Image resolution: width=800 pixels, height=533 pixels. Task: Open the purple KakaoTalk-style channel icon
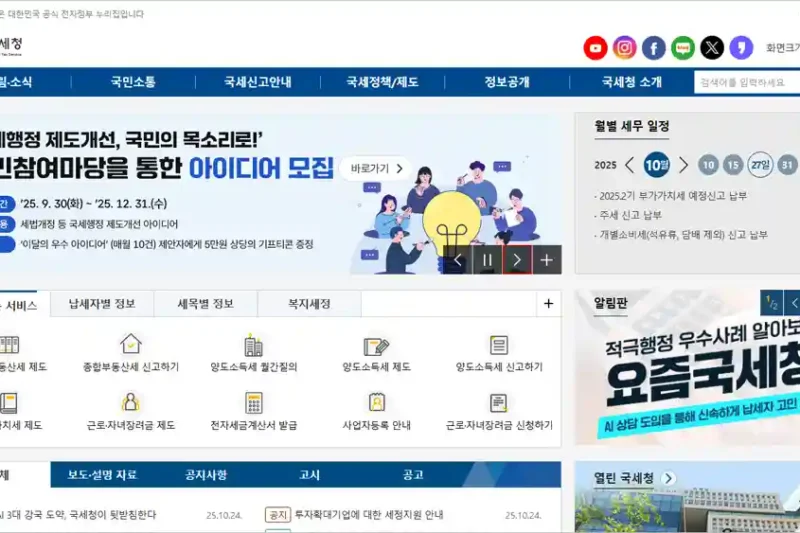click(x=741, y=48)
